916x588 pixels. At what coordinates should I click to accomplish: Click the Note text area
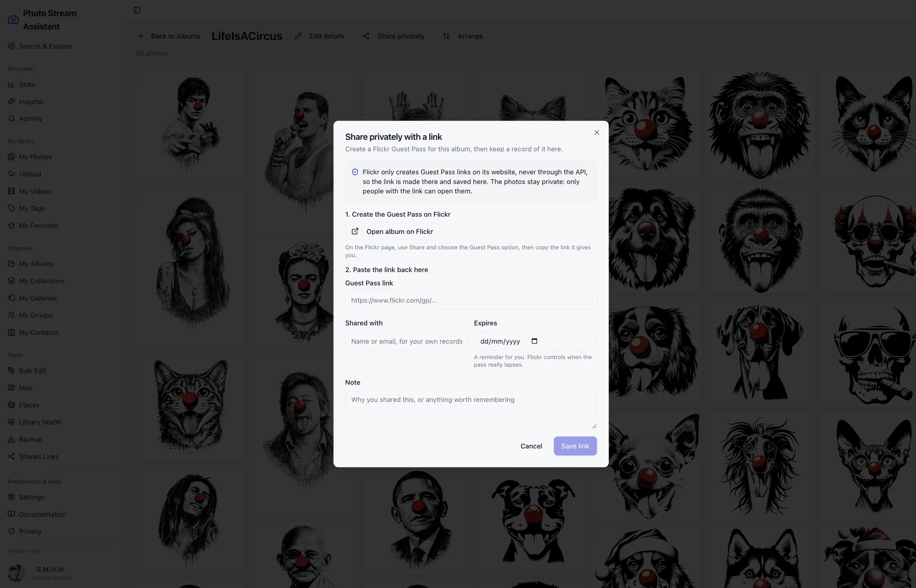tap(471, 410)
